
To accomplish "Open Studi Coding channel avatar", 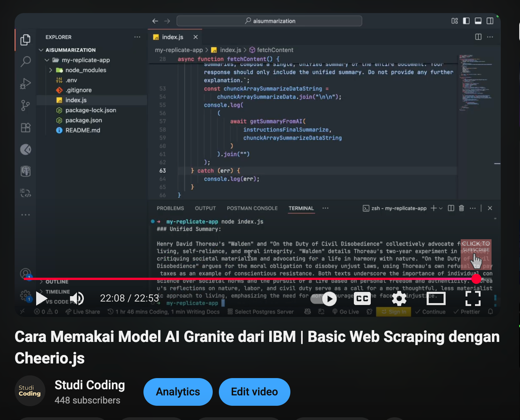I will pos(30,391).
